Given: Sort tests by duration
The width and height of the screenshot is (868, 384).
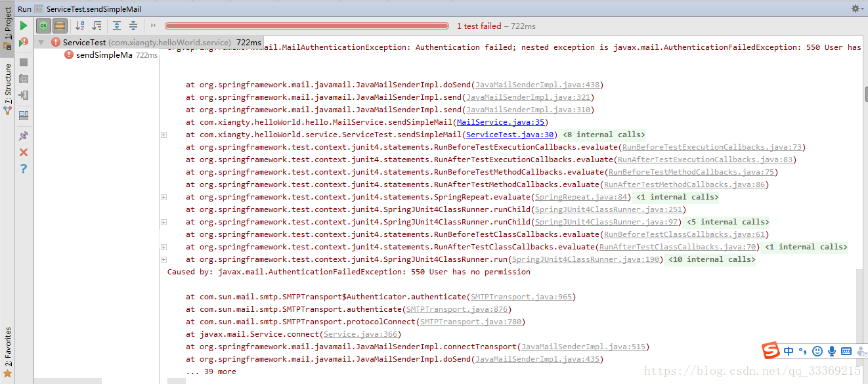Looking at the screenshot, I should pyautogui.click(x=97, y=25).
